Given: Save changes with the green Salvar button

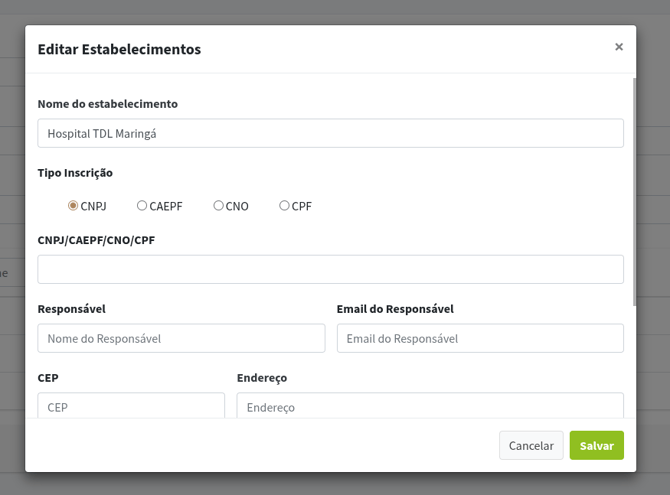Looking at the screenshot, I should click(x=596, y=445).
